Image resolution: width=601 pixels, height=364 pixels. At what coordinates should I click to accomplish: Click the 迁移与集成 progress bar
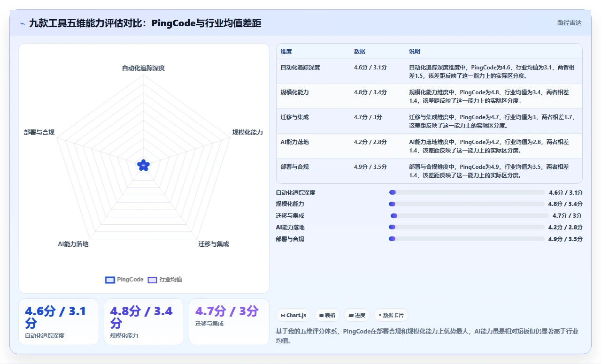click(470, 216)
